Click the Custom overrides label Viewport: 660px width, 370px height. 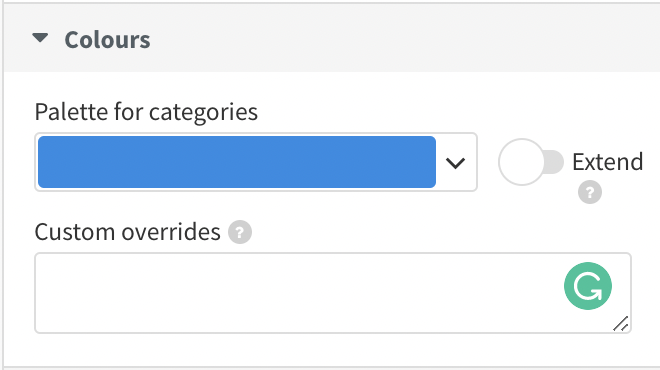(x=128, y=232)
